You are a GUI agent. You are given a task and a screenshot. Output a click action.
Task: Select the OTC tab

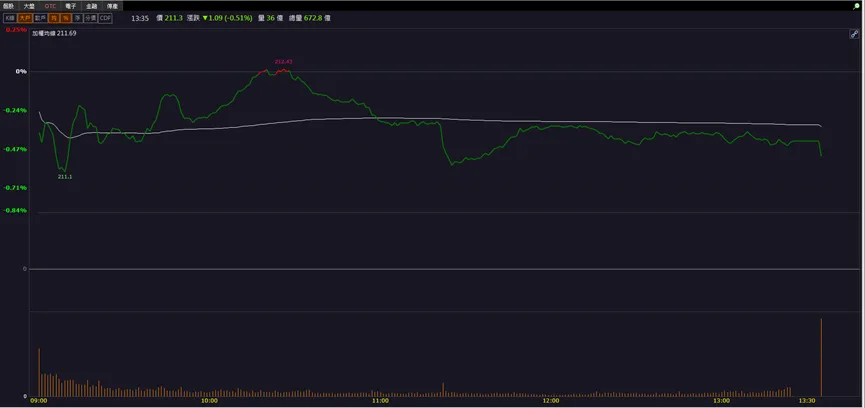click(50, 6)
